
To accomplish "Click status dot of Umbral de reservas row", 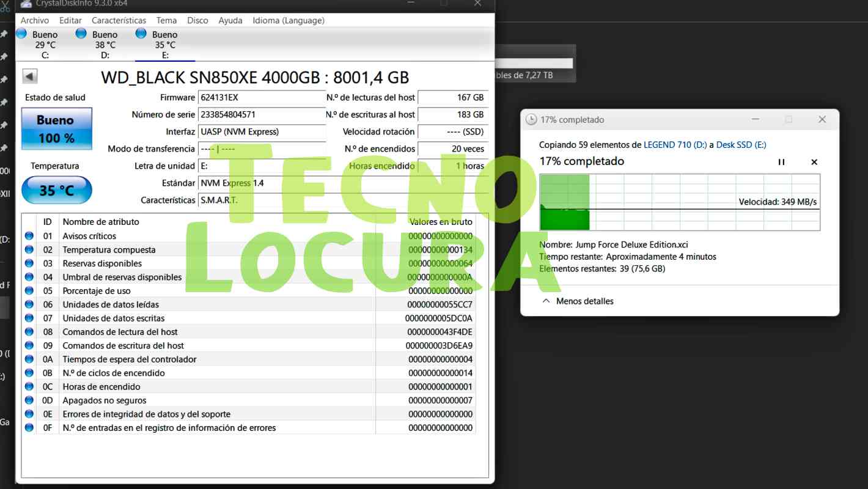I will click(x=29, y=277).
